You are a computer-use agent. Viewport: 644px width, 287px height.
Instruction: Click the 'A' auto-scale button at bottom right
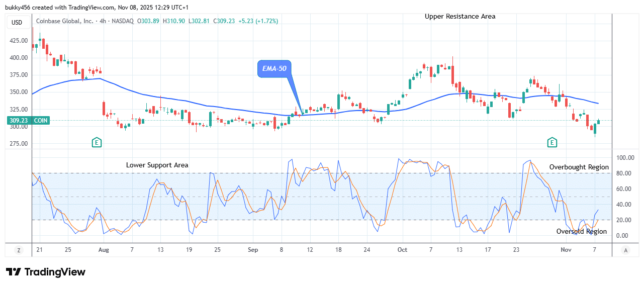(625, 250)
